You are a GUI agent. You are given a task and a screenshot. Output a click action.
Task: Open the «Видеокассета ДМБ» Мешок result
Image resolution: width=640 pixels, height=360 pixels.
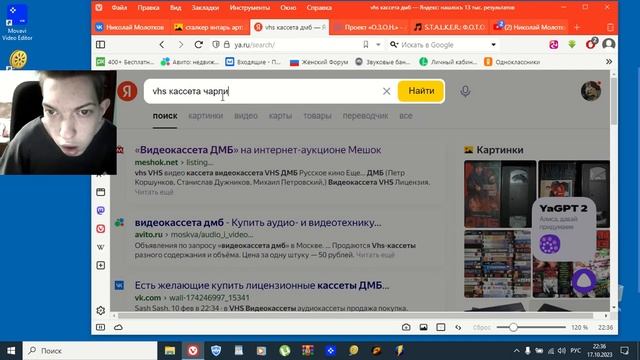click(x=258, y=150)
